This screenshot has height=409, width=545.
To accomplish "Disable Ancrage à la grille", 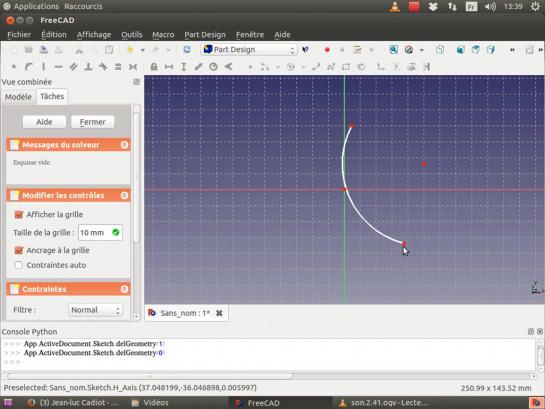I will coord(19,250).
